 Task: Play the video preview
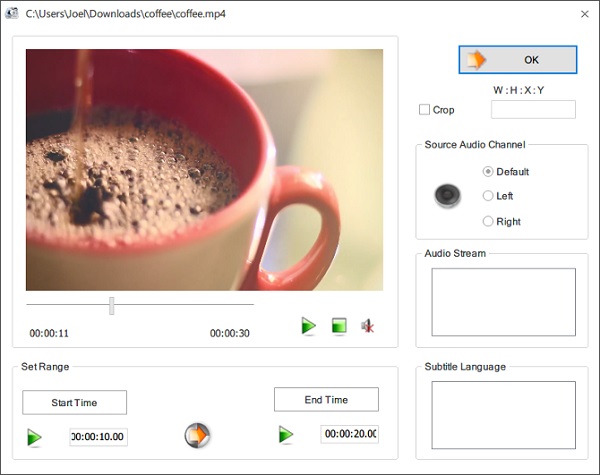coord(308,326)
